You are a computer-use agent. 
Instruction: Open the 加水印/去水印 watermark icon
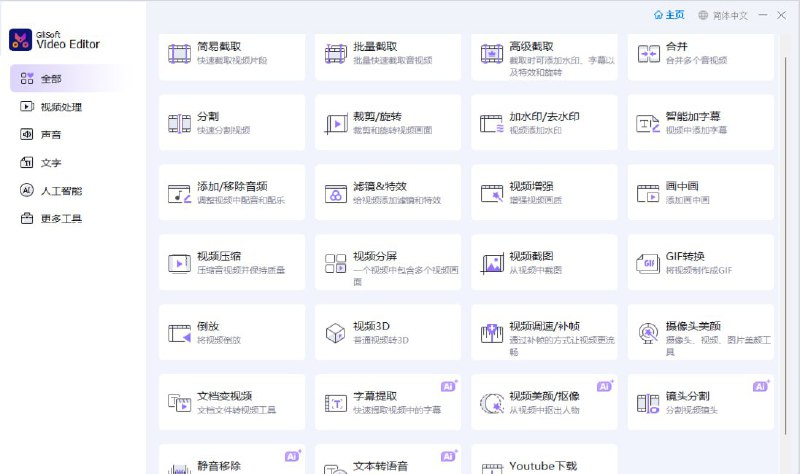[492, 123]
